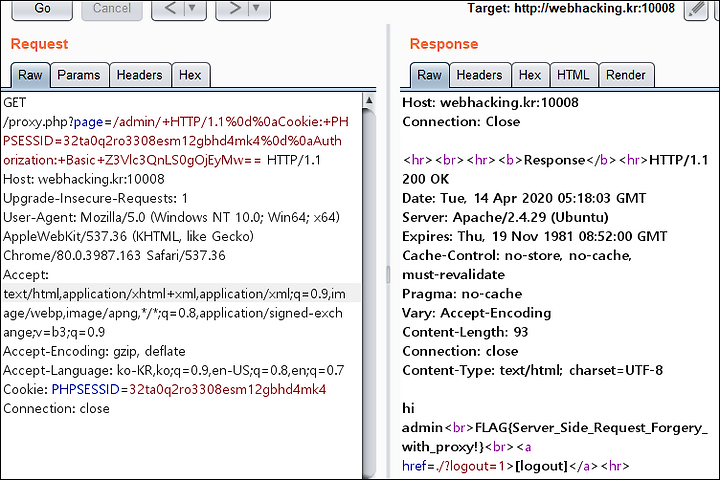Click the Go button to send request
720x480 pixels.
tap(42, 9)
